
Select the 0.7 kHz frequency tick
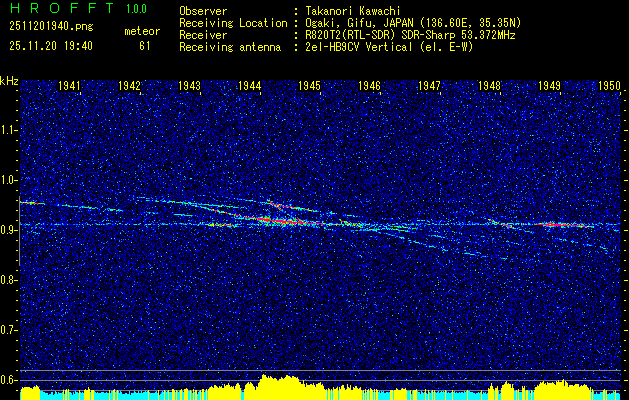(9, 330)
